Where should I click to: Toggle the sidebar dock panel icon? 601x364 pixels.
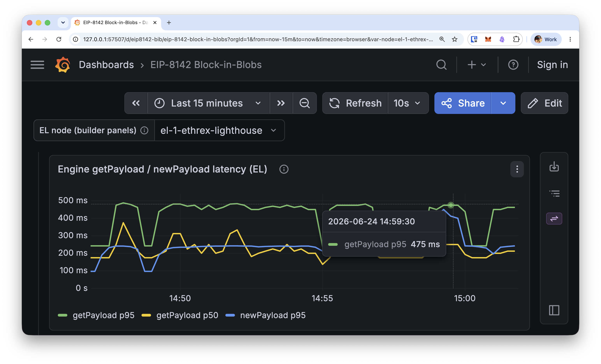(x=554, y=310)
